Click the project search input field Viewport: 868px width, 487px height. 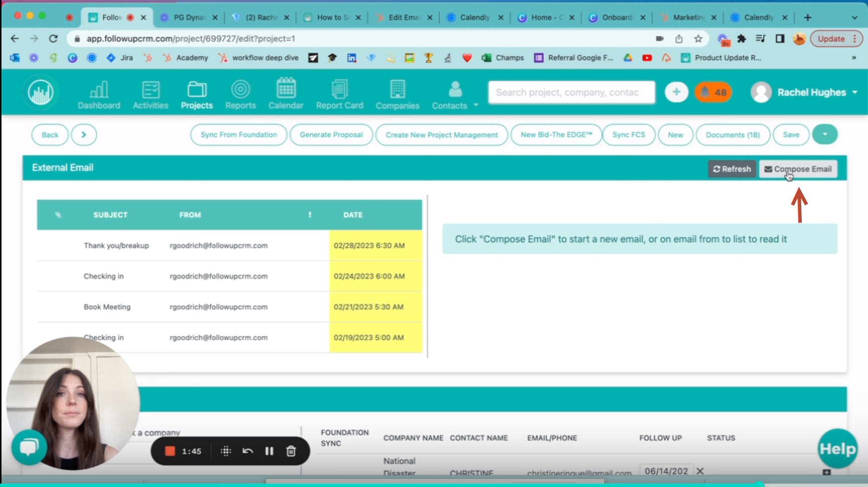(x=571, y=92)
